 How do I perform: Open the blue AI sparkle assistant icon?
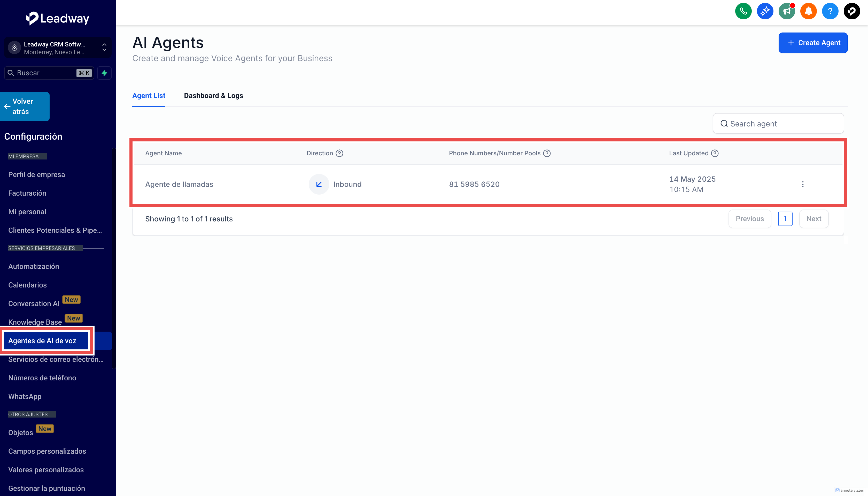pyautogui.click(x=765, y=12)
